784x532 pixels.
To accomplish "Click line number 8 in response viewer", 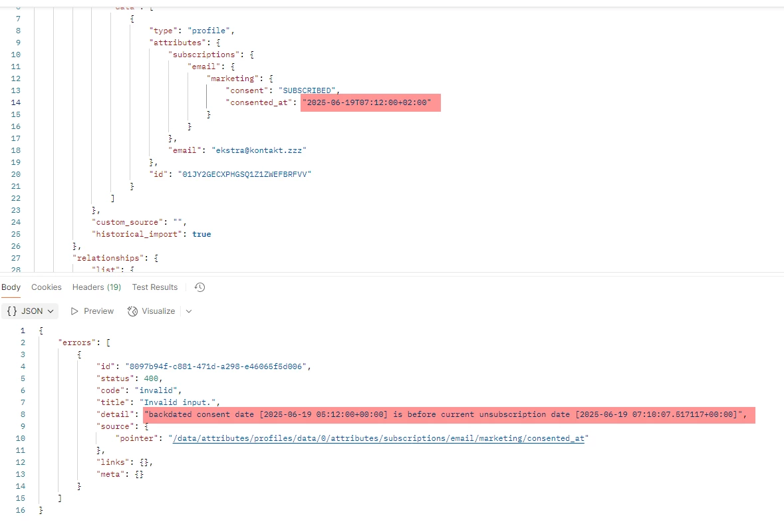I will pyautogui.click(x=23, y=414).
